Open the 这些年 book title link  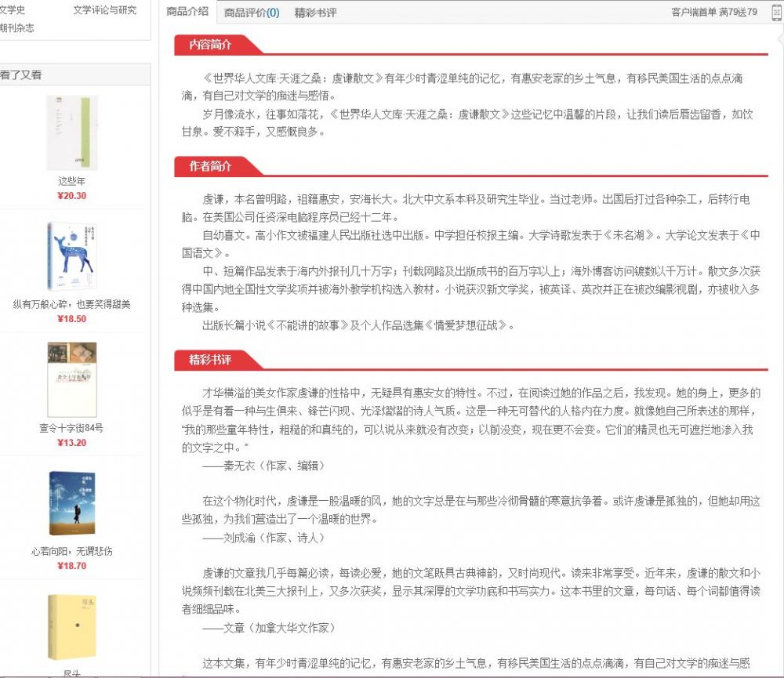tap(71, 181)
